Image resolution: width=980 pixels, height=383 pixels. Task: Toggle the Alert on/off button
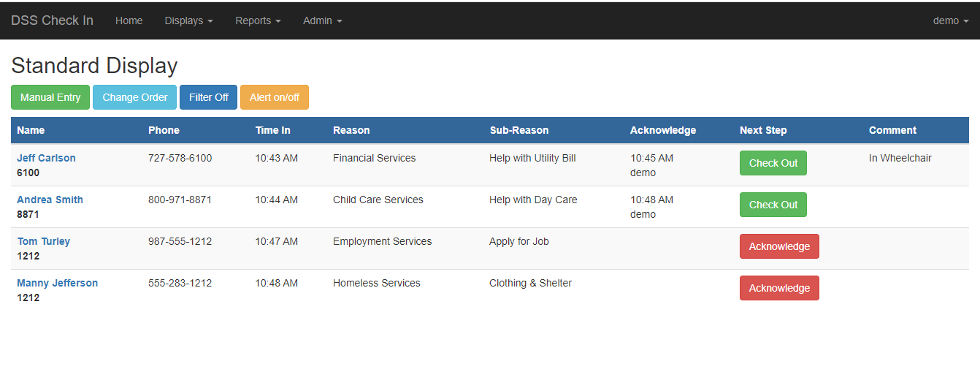click(x=274, y=97)
